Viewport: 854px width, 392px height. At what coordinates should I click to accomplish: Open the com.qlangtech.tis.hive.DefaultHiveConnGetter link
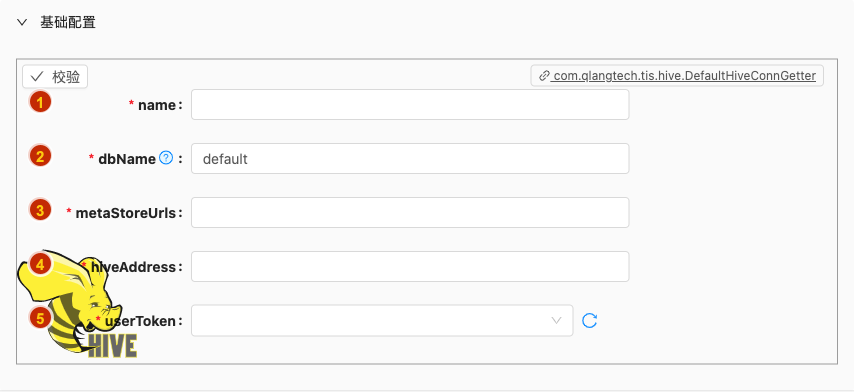point(677,76)
